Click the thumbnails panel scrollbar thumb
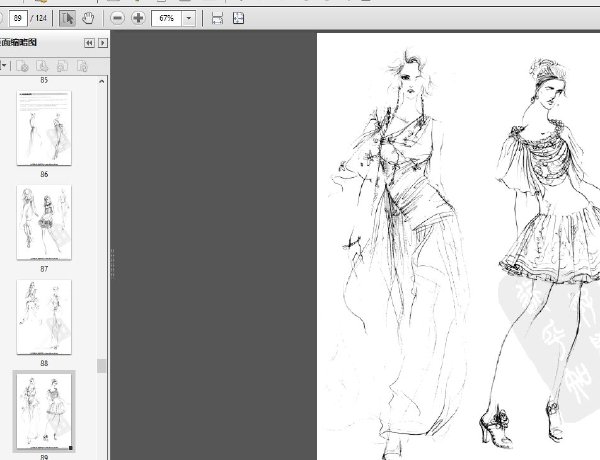This screenshot has height=460, width=600. tap(101, 366)
